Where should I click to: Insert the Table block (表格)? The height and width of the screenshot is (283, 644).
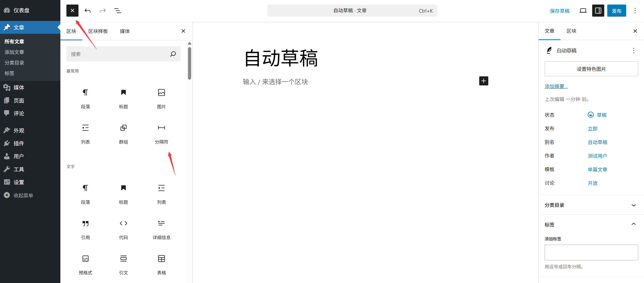162,265
